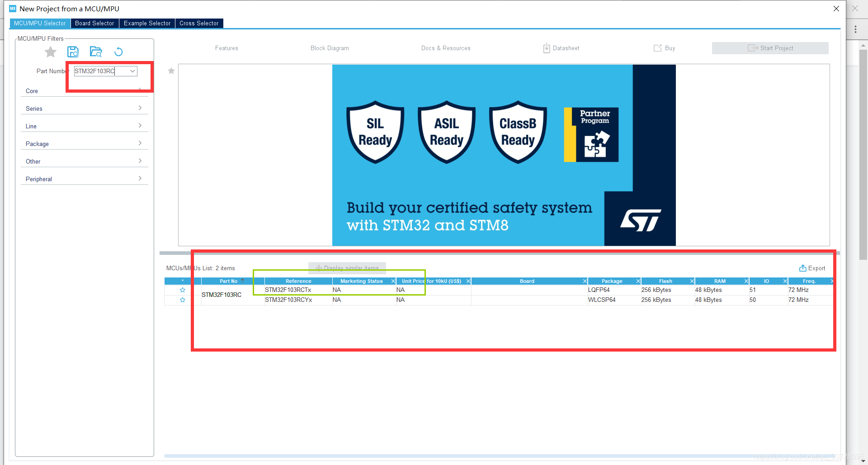Click the Buy option
Viewport: 868px width, 465px height.
coord(664,48)
